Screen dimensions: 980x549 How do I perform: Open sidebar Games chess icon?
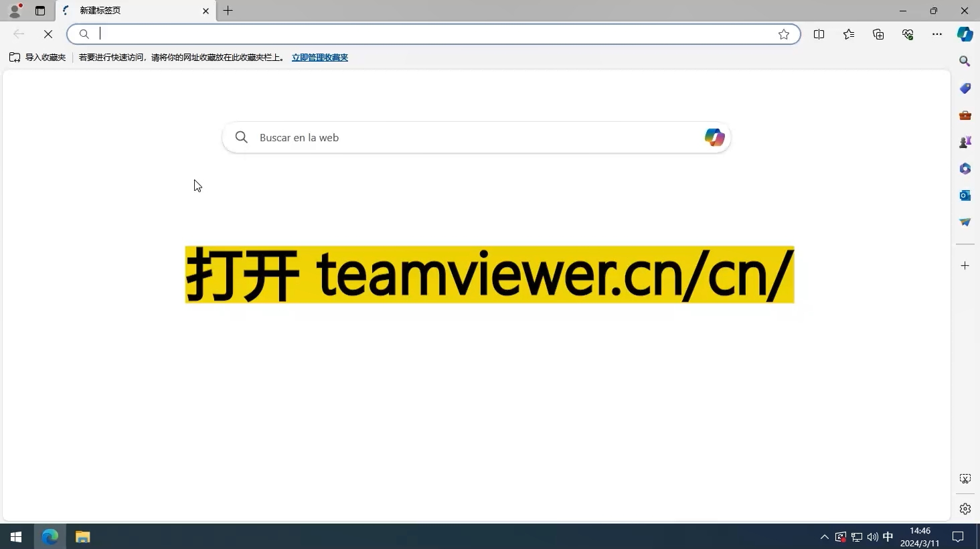965,142
